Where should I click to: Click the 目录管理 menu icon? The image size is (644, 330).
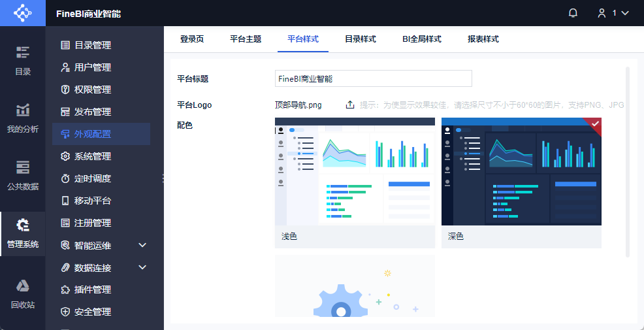tap(65, 45)
